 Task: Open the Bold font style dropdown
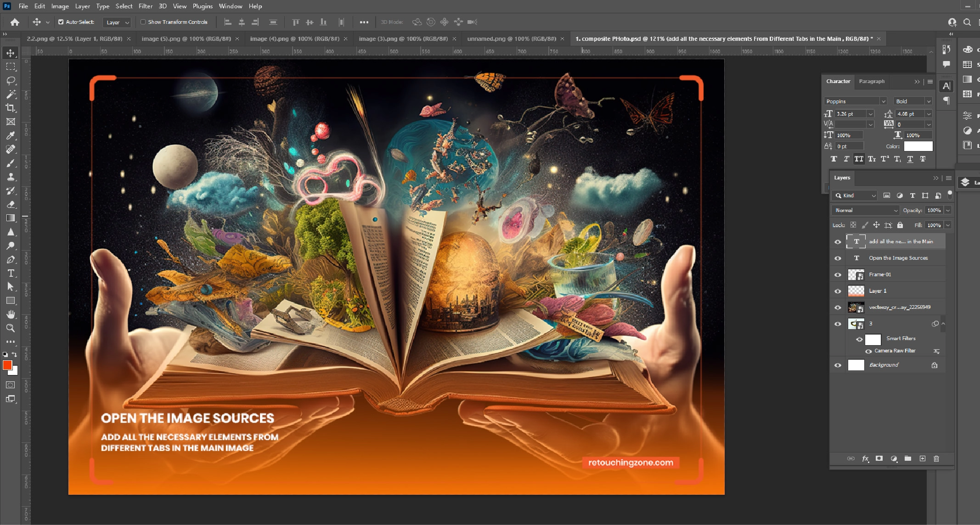coord(929,101)
